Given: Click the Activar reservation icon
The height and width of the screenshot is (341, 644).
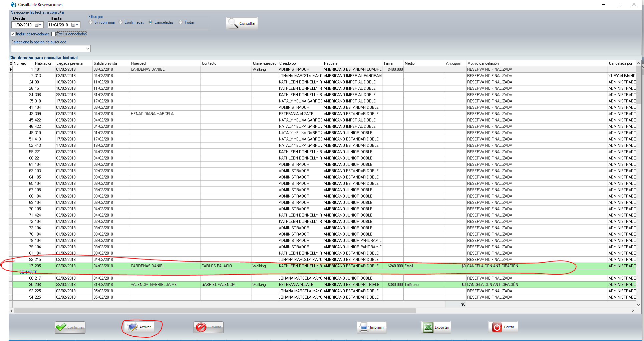Looking at the screenshot, I should tap(132, 327).
